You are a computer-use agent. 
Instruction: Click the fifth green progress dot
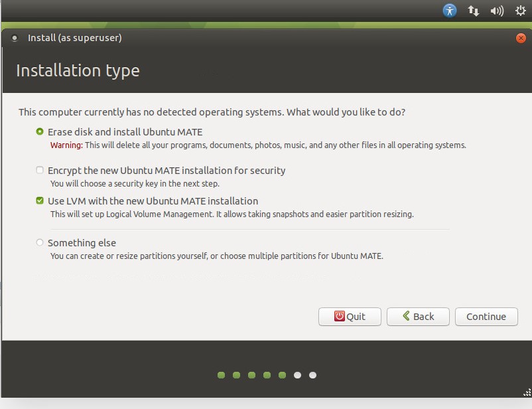point(283,375)
